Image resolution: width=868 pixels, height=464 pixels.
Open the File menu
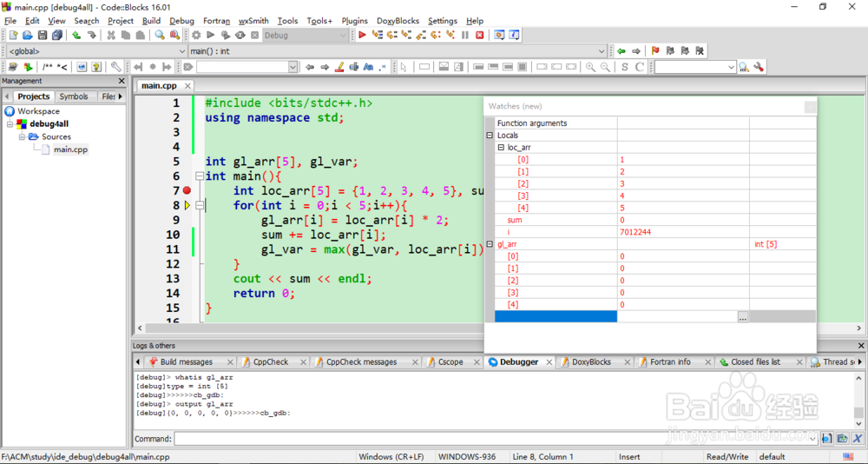(10, 21)
